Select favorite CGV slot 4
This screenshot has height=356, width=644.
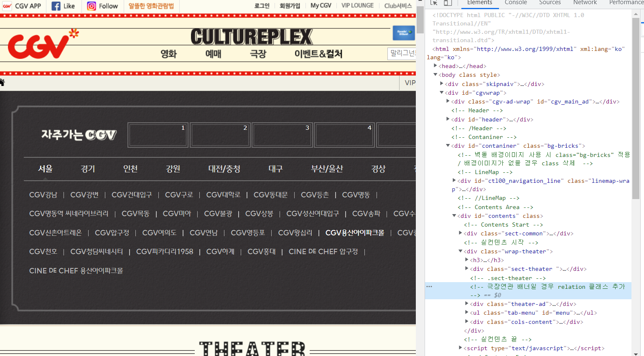pyautogui.click(x=344, y=135)
